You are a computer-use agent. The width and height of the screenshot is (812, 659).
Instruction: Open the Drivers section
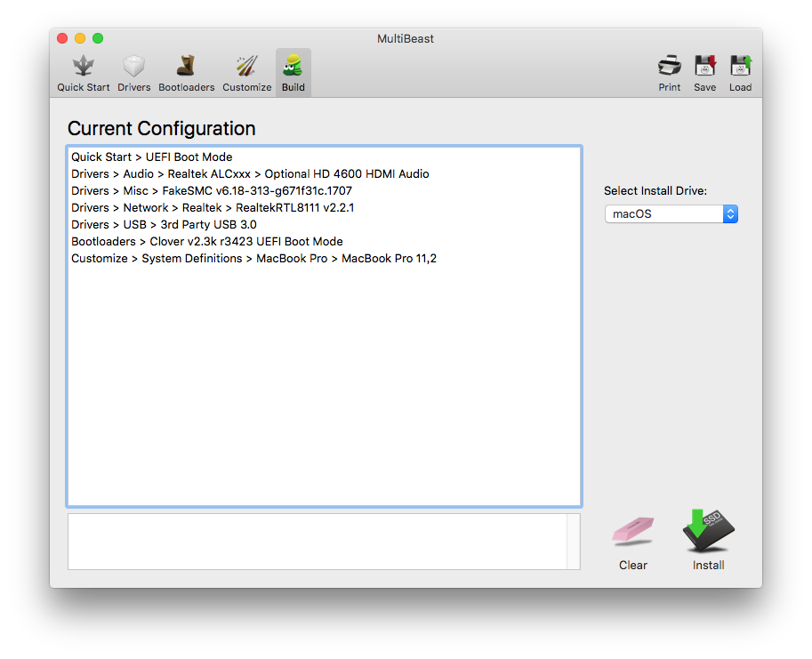[x=133, y=74]
